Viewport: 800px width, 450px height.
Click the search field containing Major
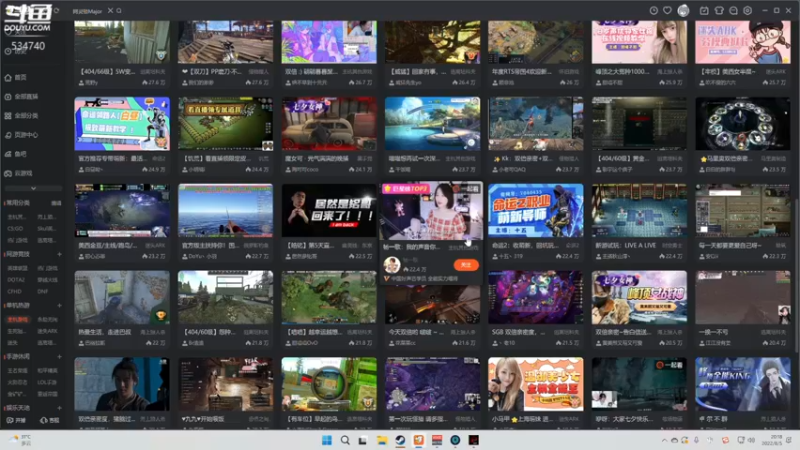tap(87, 11)
